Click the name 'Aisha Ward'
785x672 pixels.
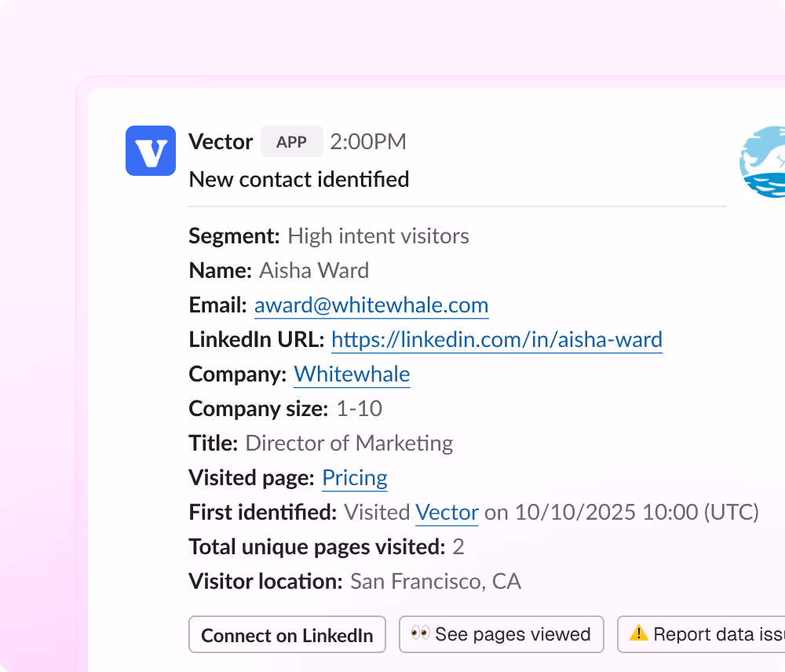[314, 270]
